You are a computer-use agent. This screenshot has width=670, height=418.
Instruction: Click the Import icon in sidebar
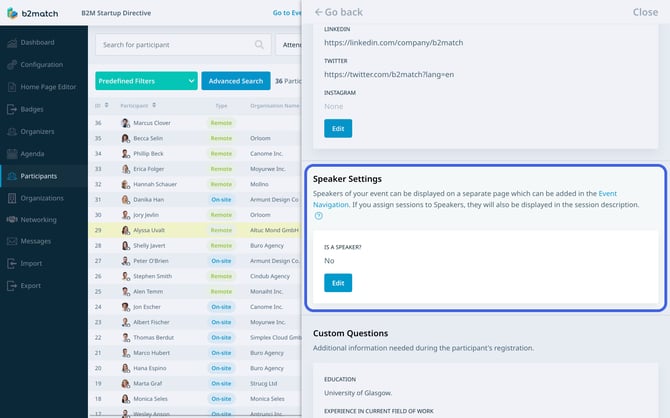point(11,264)
